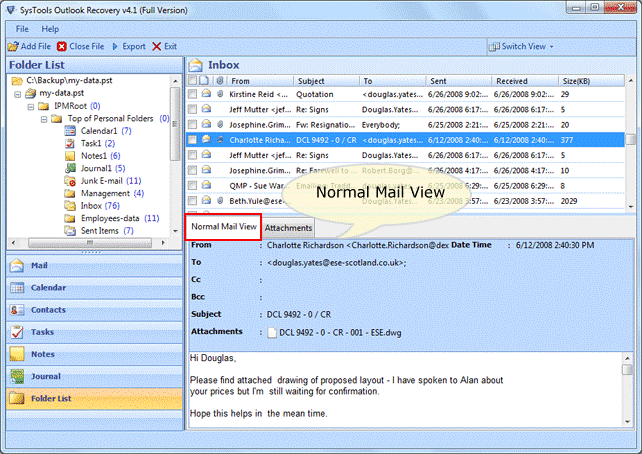Screen dimensions: 642x454
Task: Check the box for Kirstine Reid email
Action: click(x=192, y=95)
